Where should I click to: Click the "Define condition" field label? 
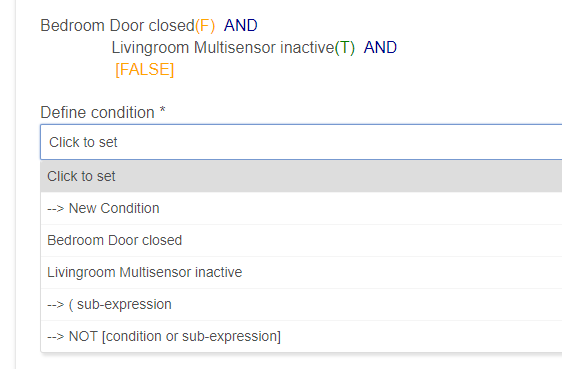pos(97,112)
